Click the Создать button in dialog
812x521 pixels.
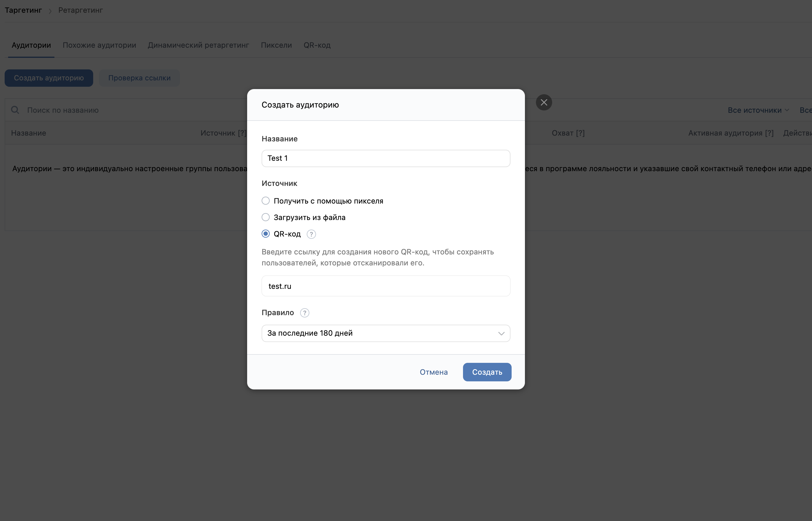tap(487, 372)
